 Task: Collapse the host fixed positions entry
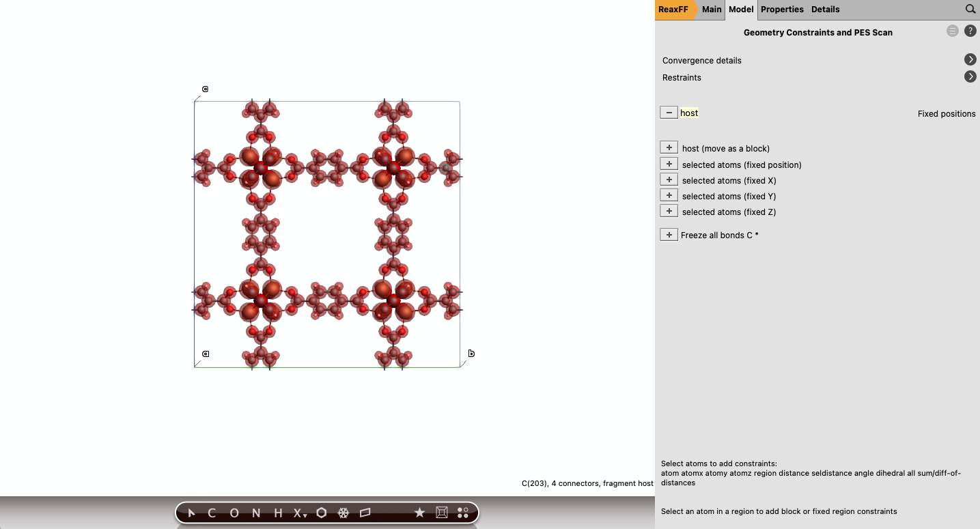[669, 112]
